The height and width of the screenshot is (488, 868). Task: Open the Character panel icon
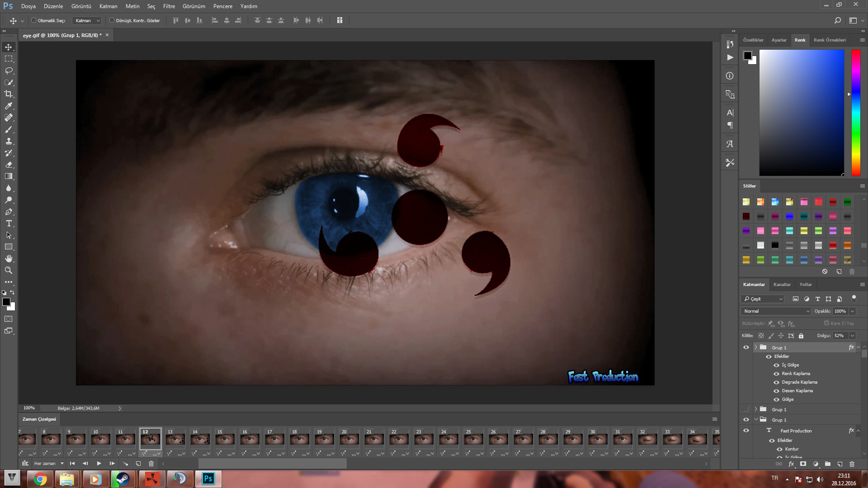click(x=730, y=113)
